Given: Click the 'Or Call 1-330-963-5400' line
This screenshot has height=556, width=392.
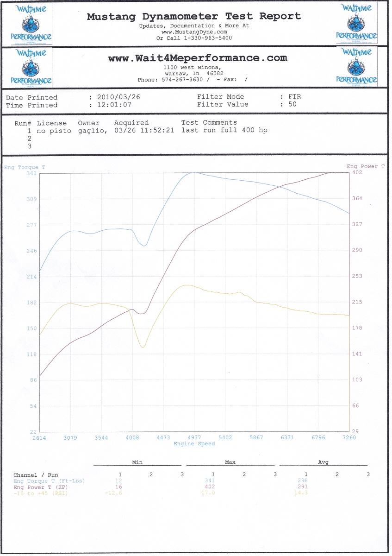Looking at the screenshot, I should [194, 38].
